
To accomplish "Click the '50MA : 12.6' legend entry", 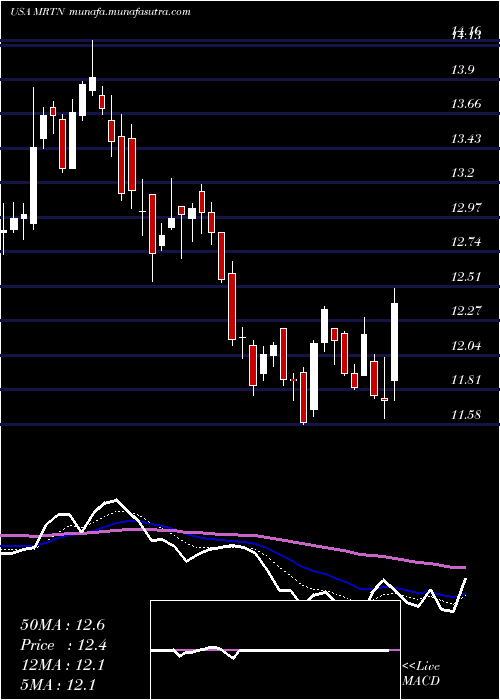I will [63, 625].
